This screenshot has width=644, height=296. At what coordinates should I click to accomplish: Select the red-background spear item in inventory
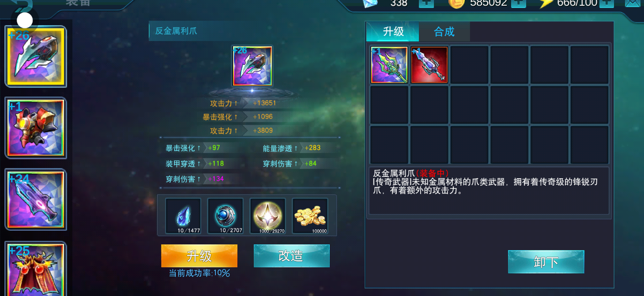pyautogui.click(x=429, y=65)
